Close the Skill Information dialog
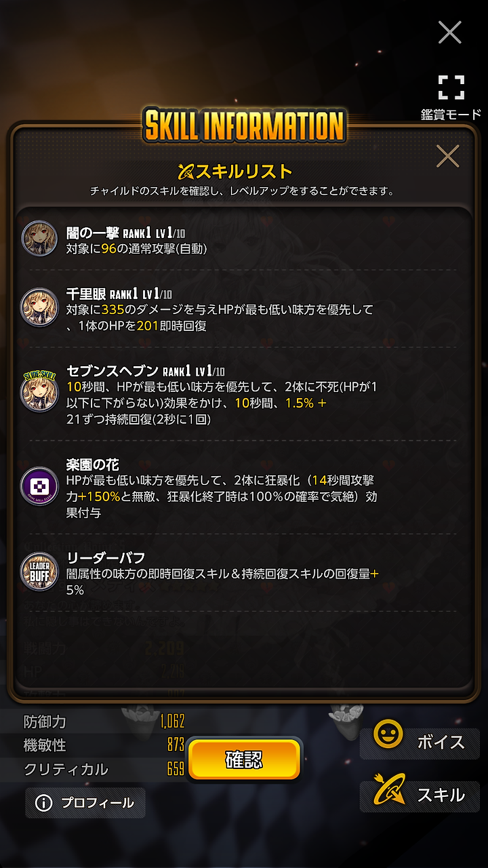This screenshot has height=868, width=488. pos(447,157)
